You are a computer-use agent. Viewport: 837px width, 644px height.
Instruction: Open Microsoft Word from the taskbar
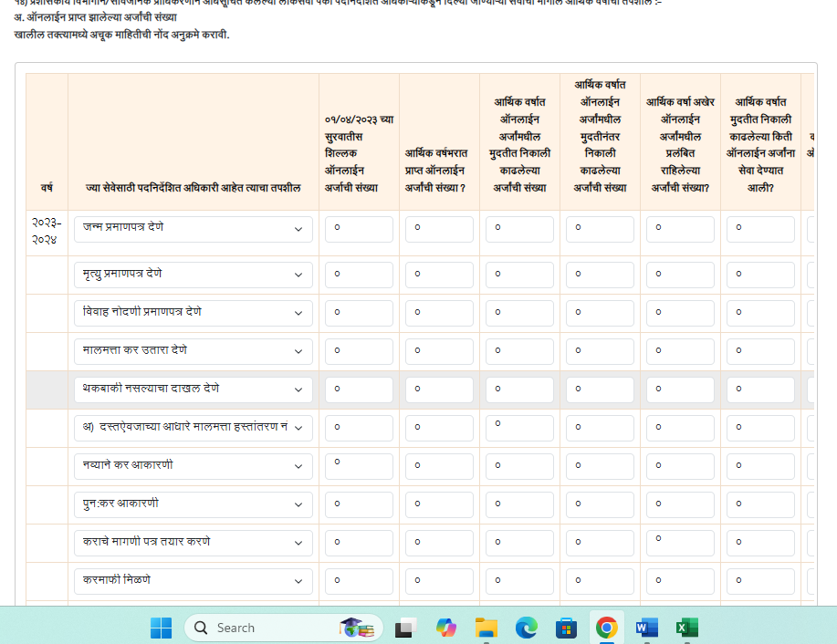(646, 628)
